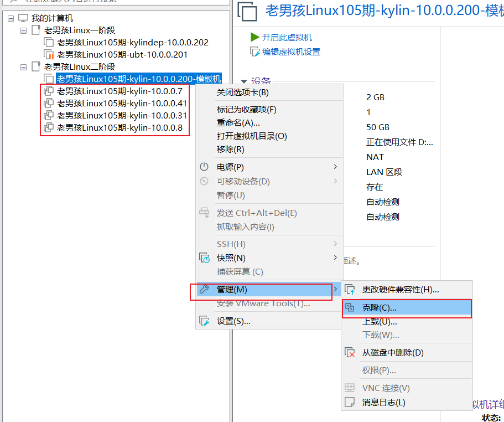Collapse the 老男孩Linux一阶段 folder
504x422 pixels.
(x=23, y=30)
